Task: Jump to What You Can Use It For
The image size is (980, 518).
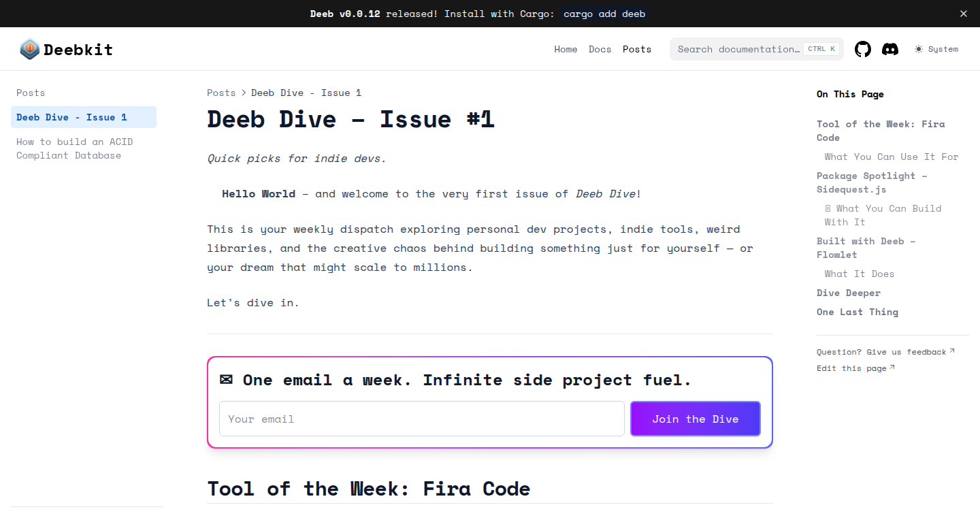Action: [892, 157]
